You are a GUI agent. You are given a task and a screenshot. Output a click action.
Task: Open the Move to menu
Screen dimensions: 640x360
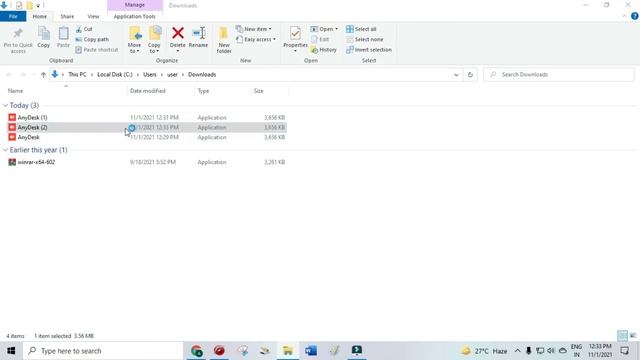134,40
